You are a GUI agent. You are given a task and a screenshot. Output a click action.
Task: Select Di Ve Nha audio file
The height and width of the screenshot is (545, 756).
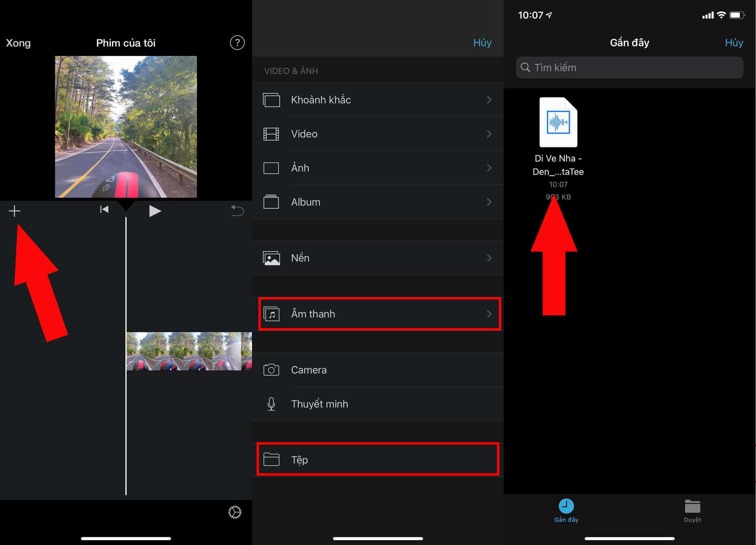[x=558, y=123]
